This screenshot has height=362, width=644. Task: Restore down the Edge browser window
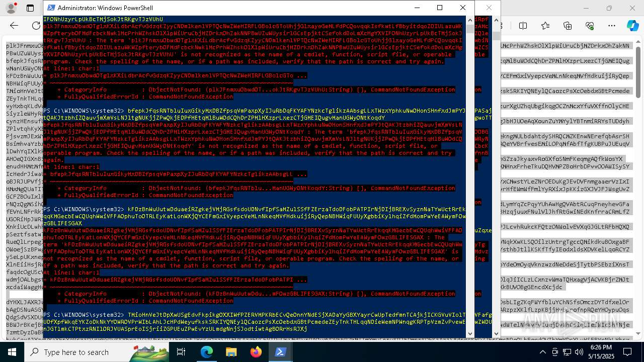tap(609, 8)
